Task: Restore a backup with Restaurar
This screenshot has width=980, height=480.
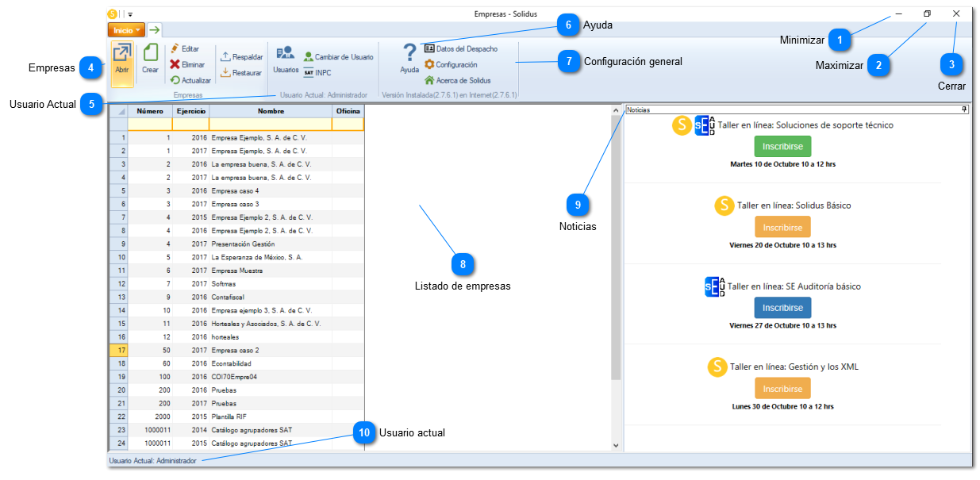Action: click(241, 72)
